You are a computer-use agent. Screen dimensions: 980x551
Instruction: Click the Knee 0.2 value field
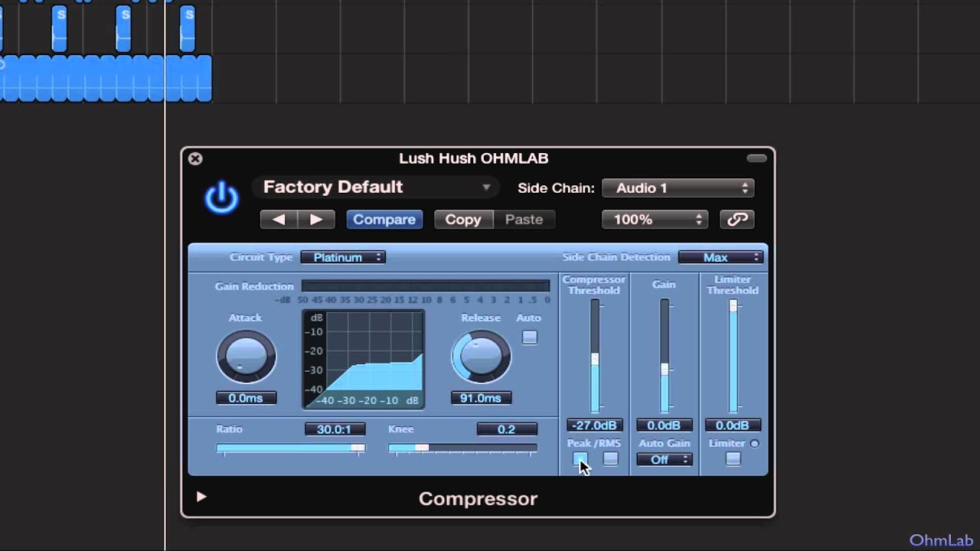[507, 429]
